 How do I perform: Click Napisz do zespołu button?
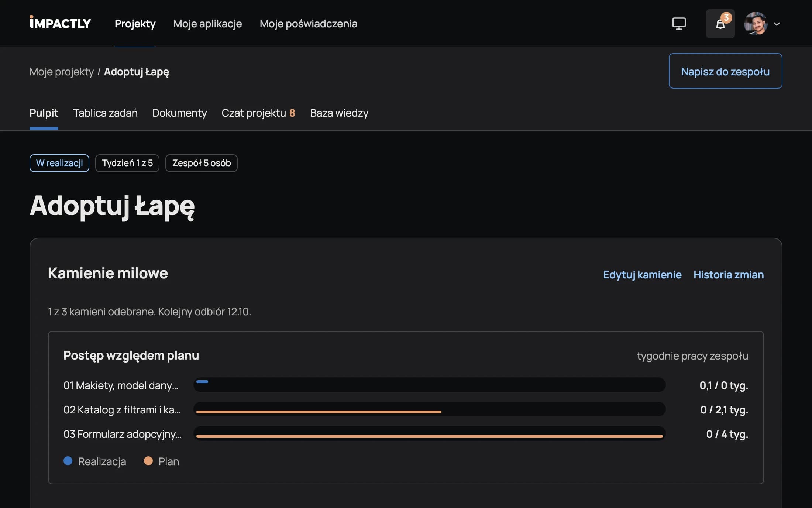point(725,71)
